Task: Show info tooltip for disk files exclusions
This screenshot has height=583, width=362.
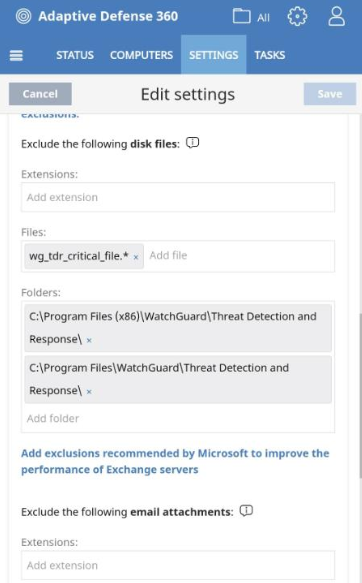Action: (x=193, y=143)
